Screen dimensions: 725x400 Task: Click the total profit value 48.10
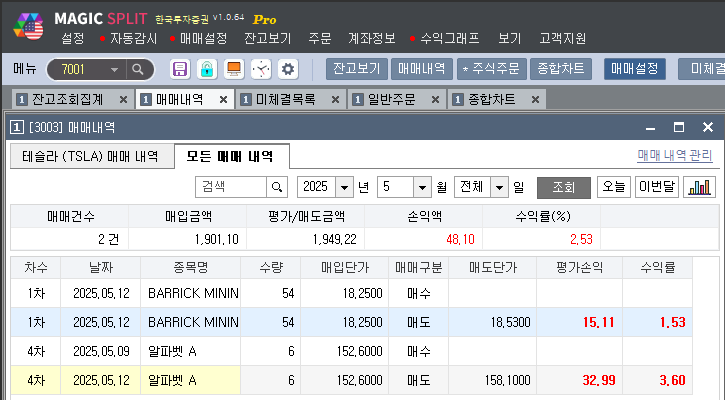point(461,239)
